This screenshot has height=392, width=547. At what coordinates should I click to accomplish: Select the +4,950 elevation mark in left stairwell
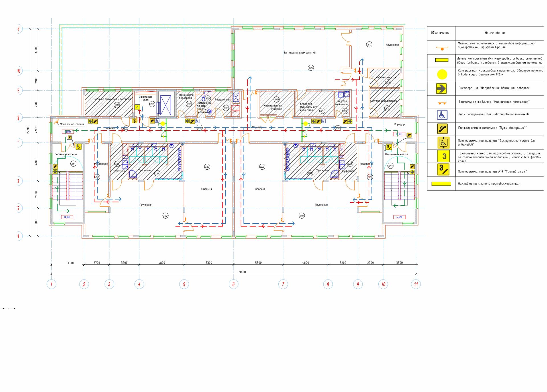click(67, 217)
